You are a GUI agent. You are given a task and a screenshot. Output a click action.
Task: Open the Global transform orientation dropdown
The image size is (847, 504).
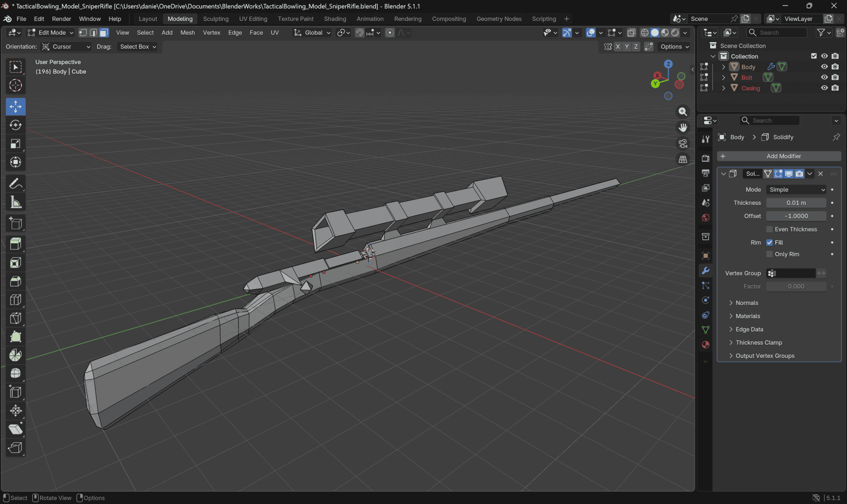(x=313, y=33)
